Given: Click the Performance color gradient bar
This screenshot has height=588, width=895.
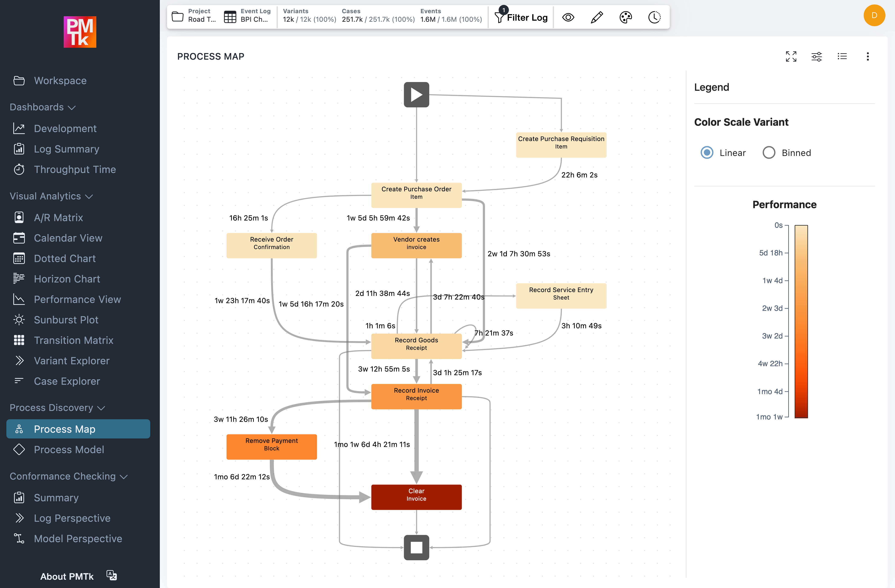Looking at the screenshot, I should [801, 321].
